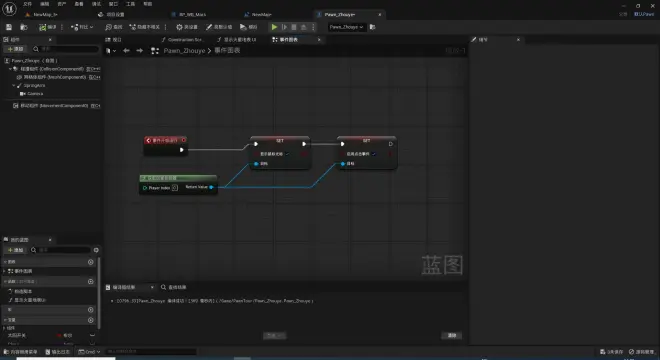Click the Stop playback square button
The image size is (660, 360).
click(294, 27)
